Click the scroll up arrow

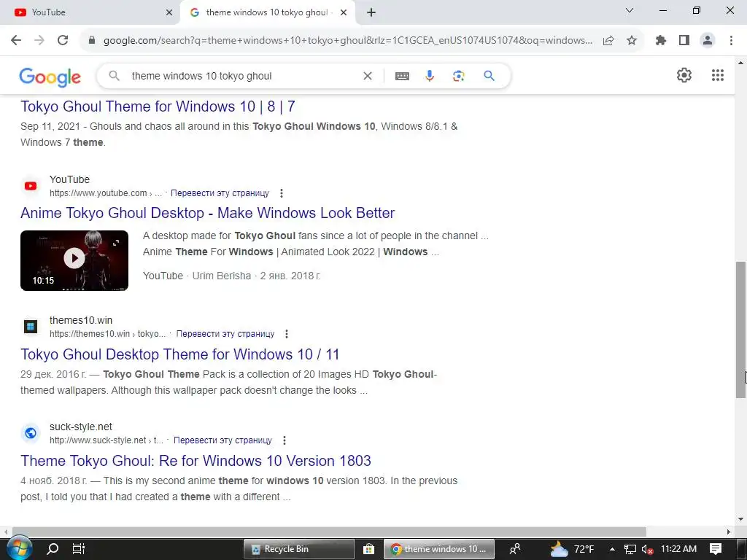(x=741, y=63)
